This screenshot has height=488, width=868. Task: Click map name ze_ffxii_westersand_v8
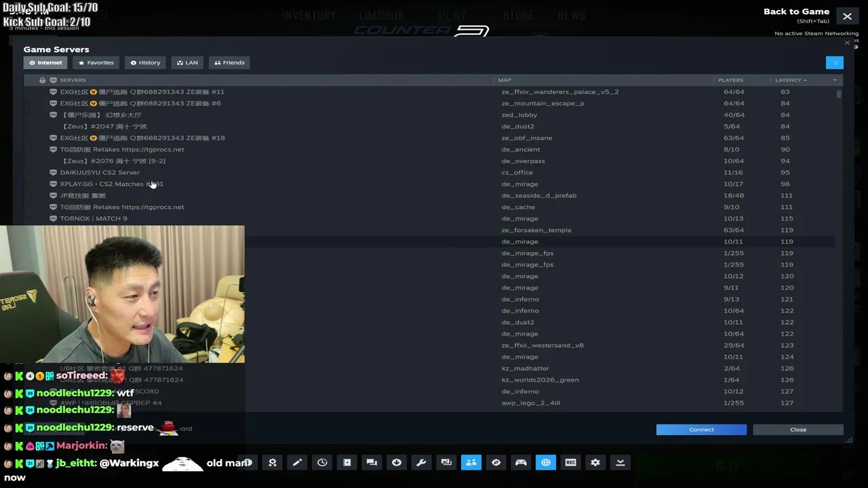click(x=542, y=345)
